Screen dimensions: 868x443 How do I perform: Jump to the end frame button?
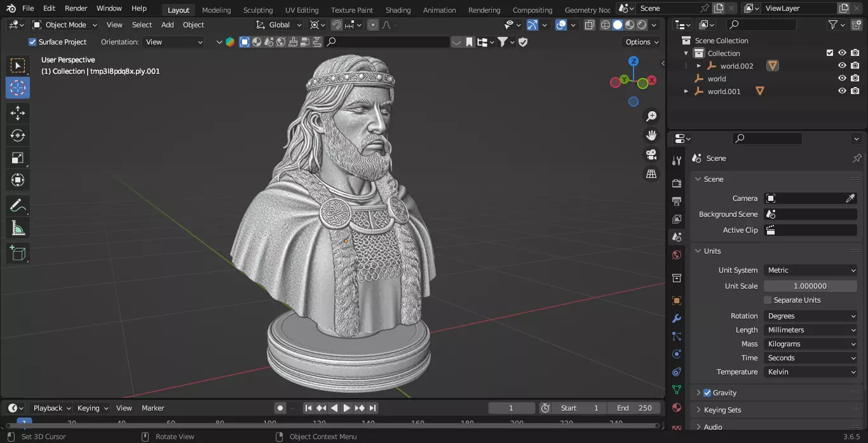[x=373, y=408]
